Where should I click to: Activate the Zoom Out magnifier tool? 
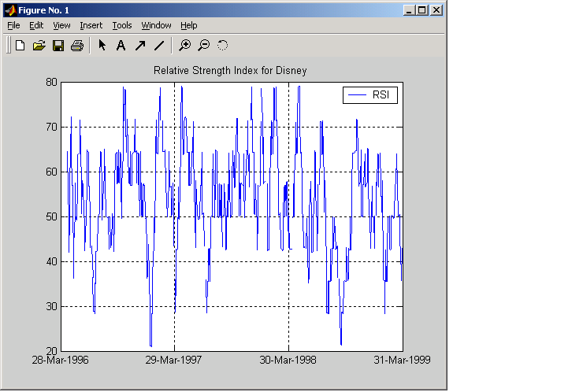click(204, 46)
